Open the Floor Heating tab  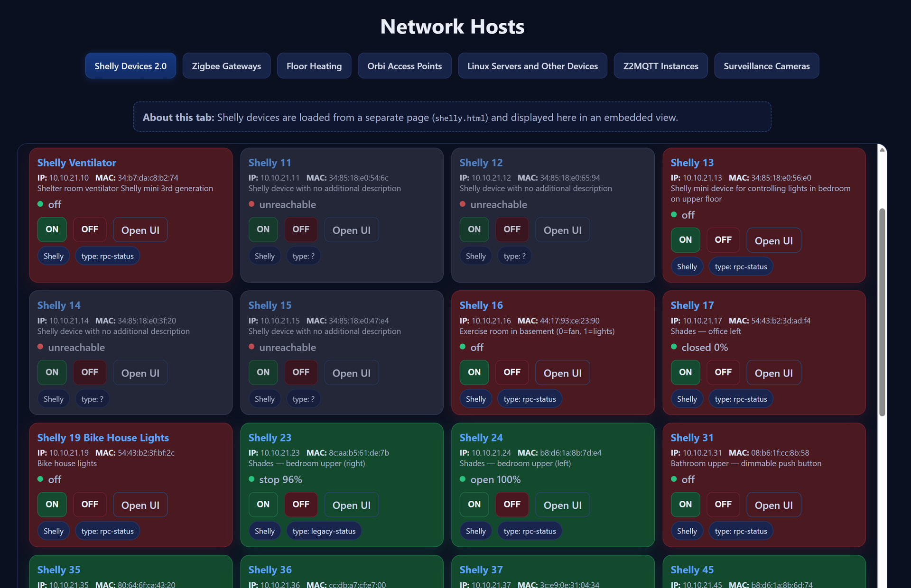point(314,66)
